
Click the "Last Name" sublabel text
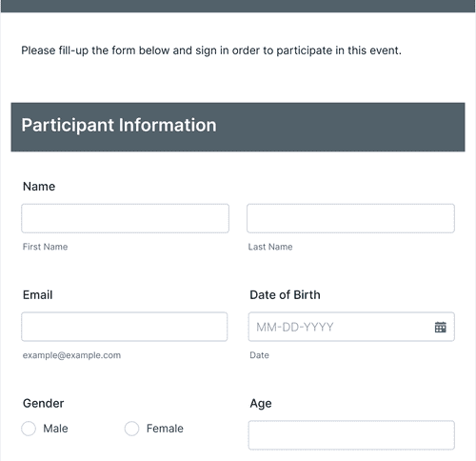270,247
